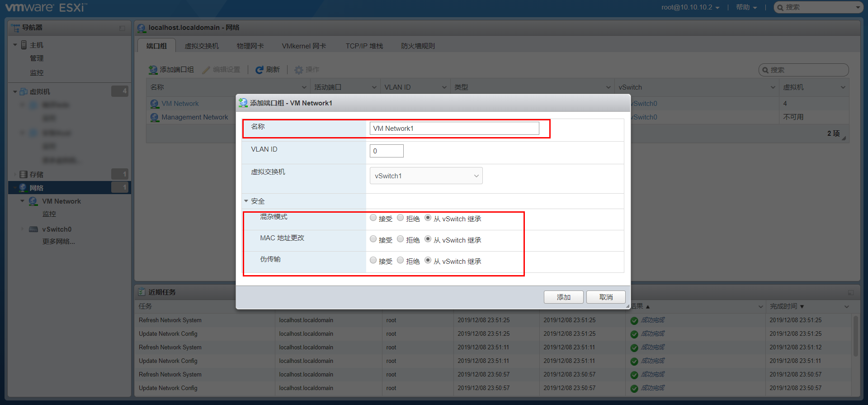
Task: Open the VM Network link in the table
Action: tap(180, 104)
